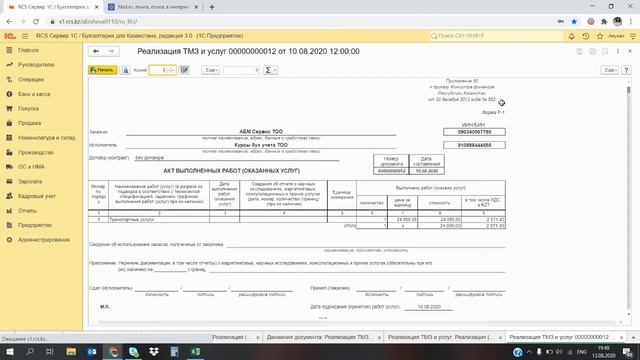Screen dimensions: 640x360
Task: Open File Explorer from taskbar
Action: [x=71, y=351]
